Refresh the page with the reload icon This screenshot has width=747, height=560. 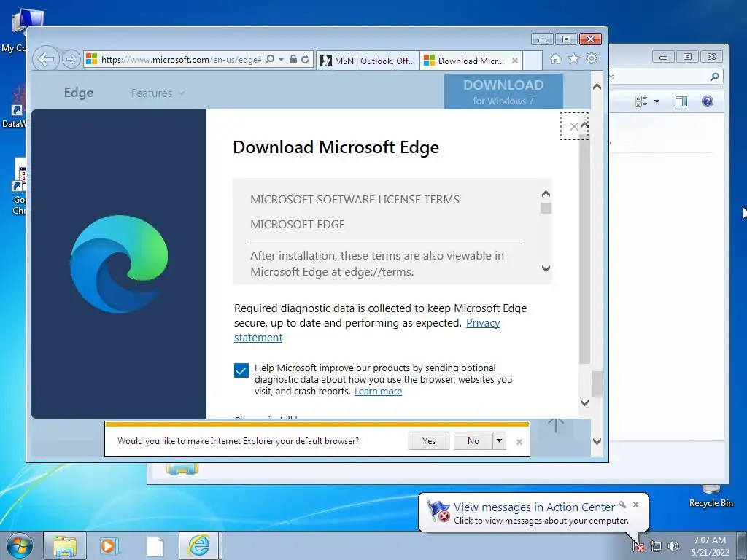[305, 59]
